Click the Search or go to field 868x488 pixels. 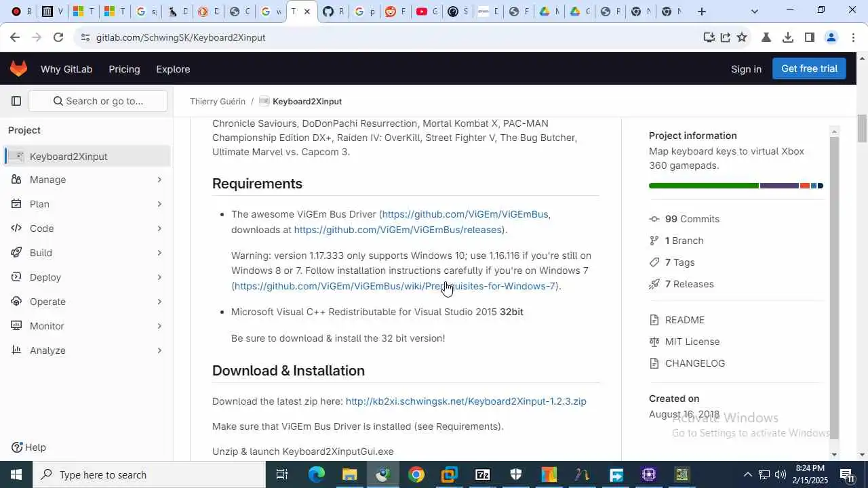coord(98,101)
